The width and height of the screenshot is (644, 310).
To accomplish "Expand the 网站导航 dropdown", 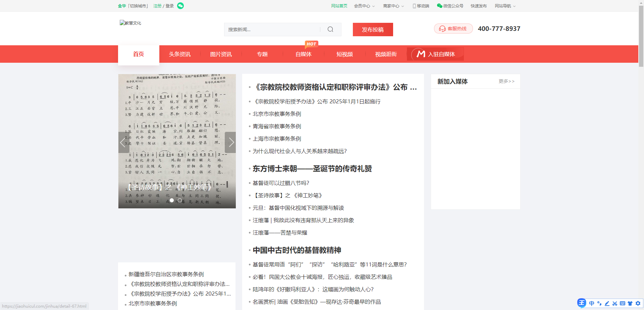I will point(505,6).
